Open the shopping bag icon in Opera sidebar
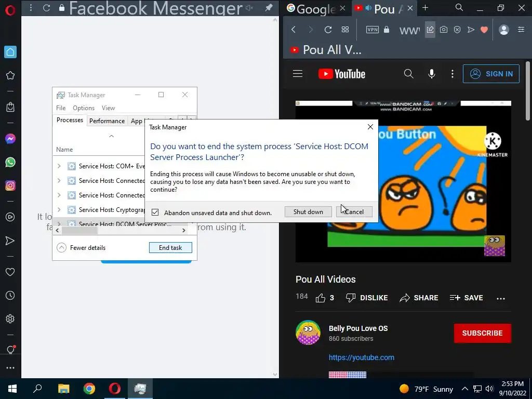 10,107
